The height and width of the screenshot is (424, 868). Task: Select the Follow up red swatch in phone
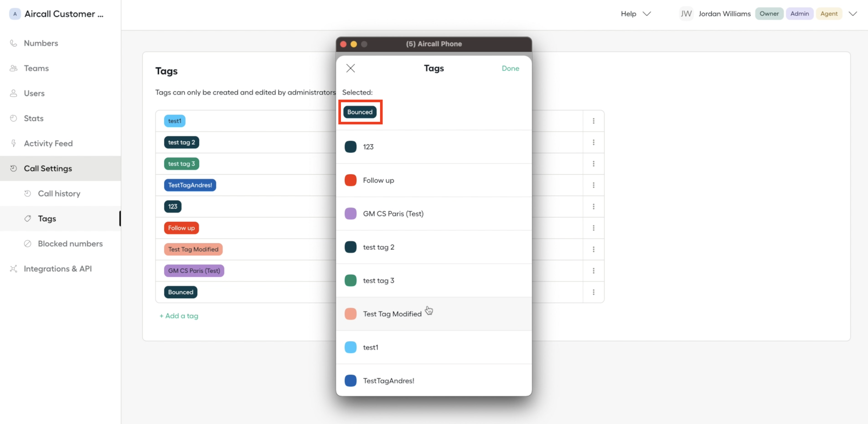[350, 180]
